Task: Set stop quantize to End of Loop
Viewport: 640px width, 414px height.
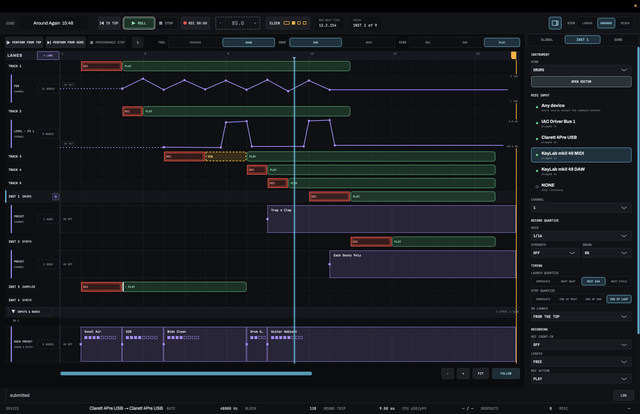Action: 619,299
